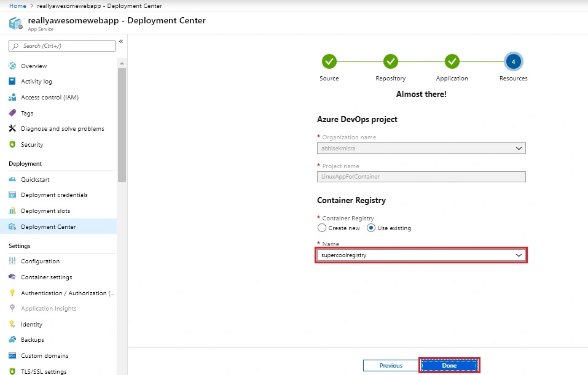Collapse sidebar with double-chevron icon
588x375 pixels.
tap(121, 41)
